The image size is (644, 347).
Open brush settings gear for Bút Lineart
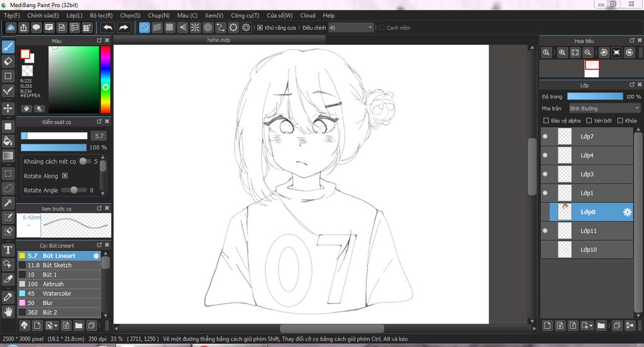[96, 256]
